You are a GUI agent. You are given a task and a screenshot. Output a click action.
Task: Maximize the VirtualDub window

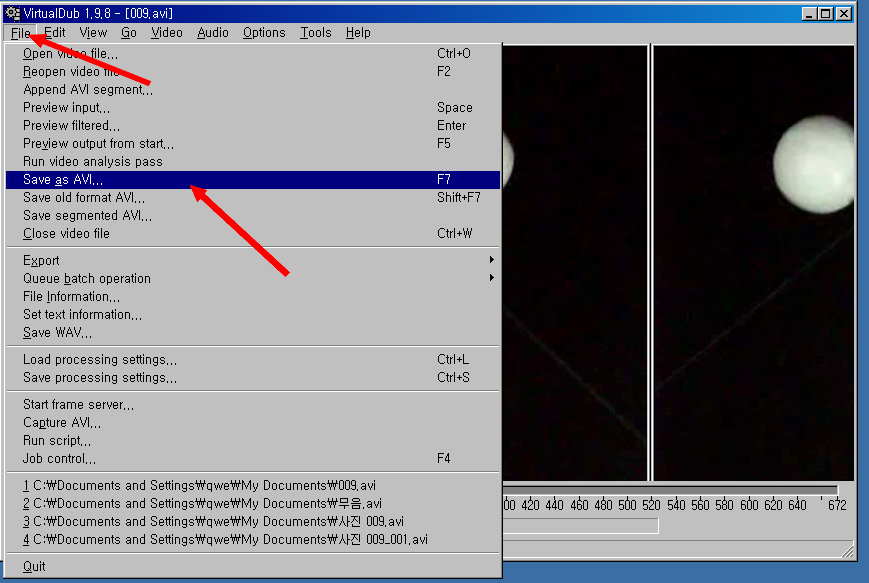click(x=826, y=13)
